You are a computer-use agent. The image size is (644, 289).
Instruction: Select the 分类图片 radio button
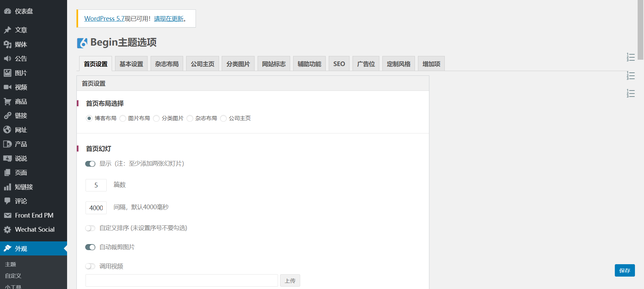point(156,118)
